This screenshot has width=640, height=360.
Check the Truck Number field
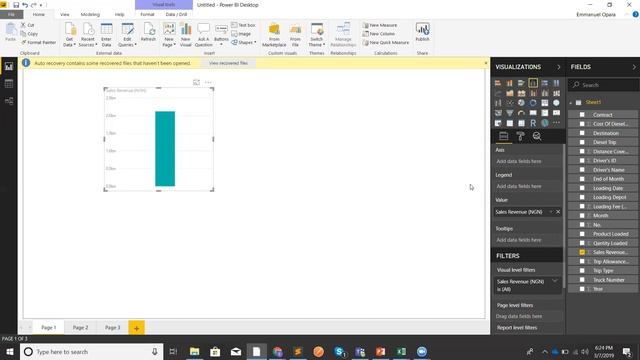[582, 280]
